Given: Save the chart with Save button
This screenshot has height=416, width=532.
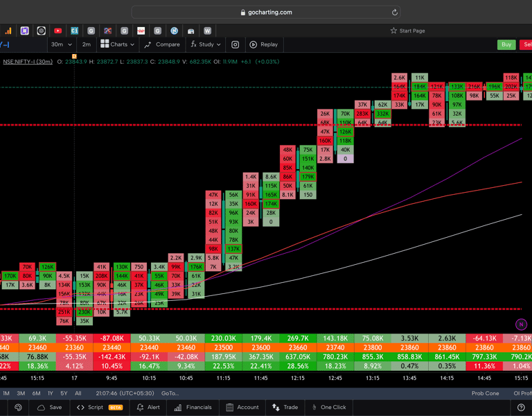Looking at the screenshot, I should click(x=50, y=407).
